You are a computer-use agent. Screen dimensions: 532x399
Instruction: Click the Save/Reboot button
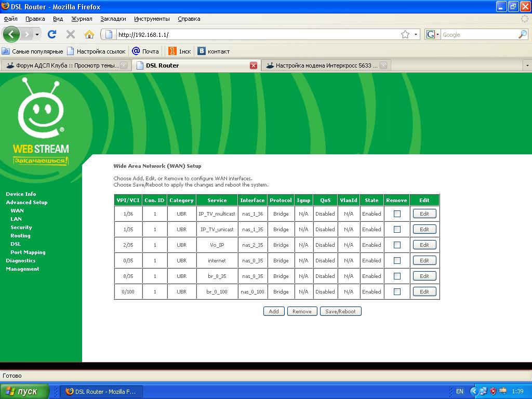tap(341, 312)
